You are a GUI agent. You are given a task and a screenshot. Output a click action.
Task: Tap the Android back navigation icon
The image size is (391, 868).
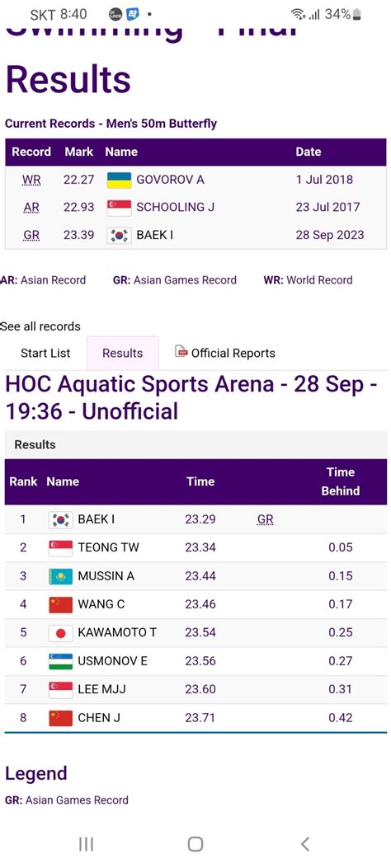click(x=304, y=843)
